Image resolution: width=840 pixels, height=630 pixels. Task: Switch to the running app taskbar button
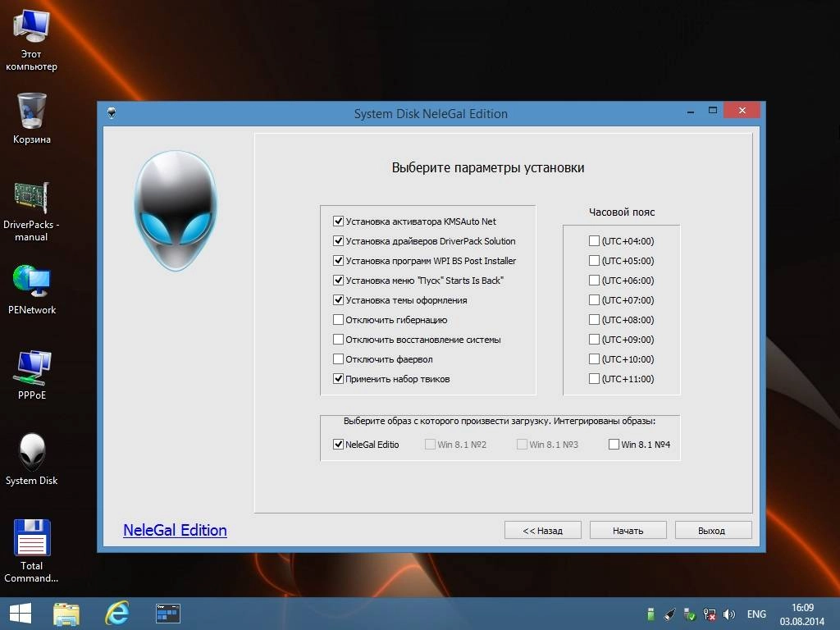(x=167, y=614)
